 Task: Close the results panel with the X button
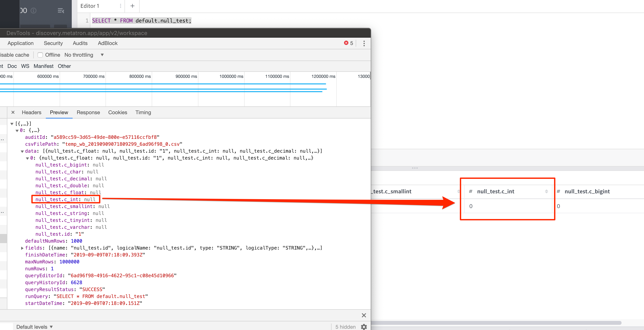coord(364,315)
